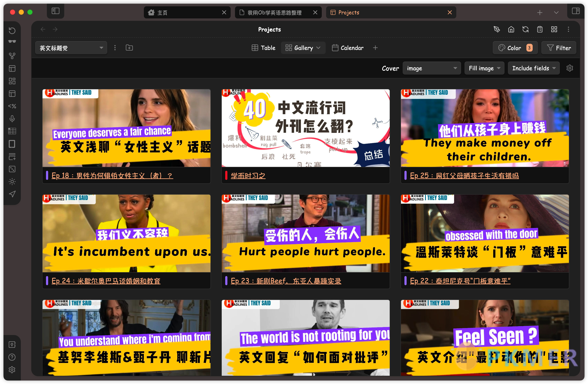Click the four-squares grid icon in header
Image resolution: width=588 pixels, height=384 pixels.
point(554,29)
